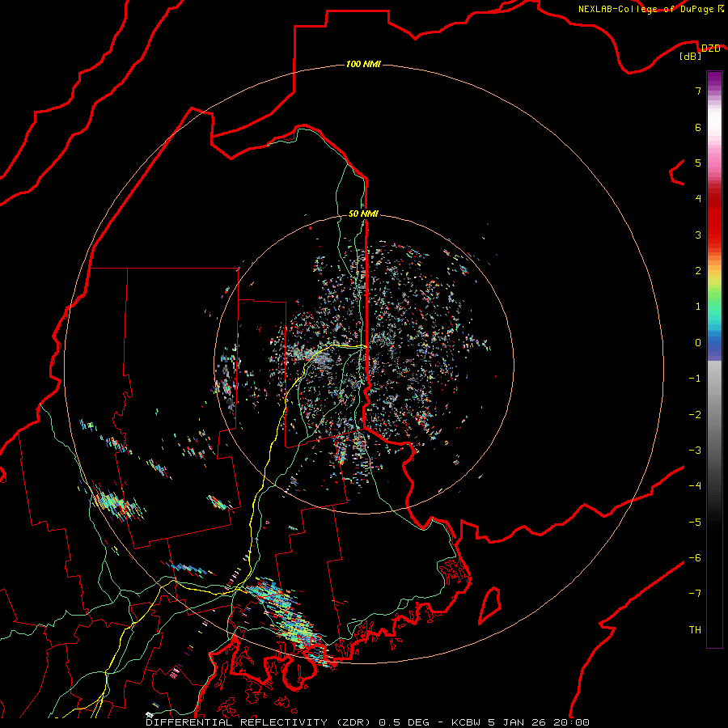Click the '4' tick label on color scale
The width and height of the screenshot is (728, 728).
pos(698,199)
